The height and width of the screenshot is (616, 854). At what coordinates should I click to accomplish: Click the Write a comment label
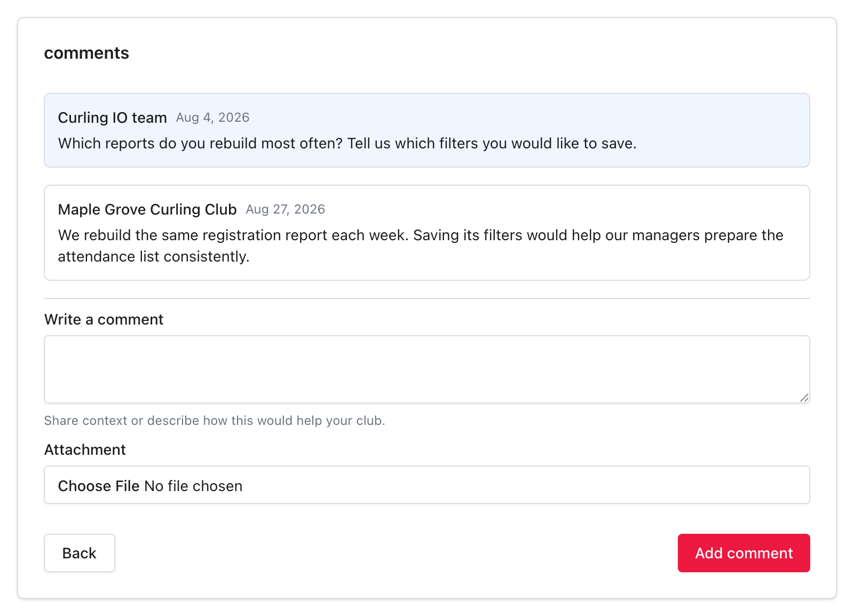[104, 319]
